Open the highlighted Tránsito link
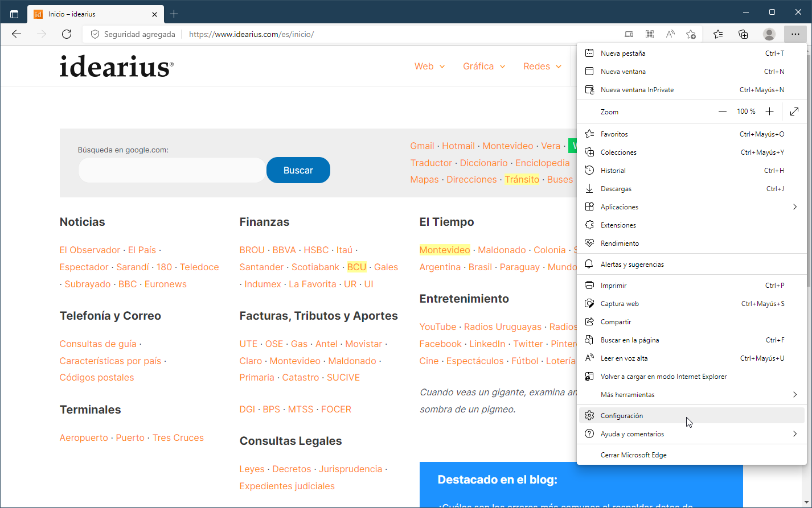The height and width of the screenshot is (508, 812). coord(522,180)
